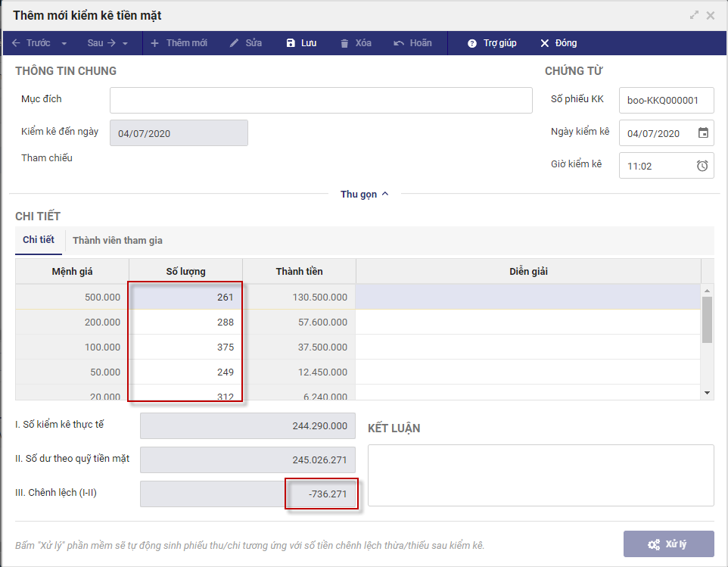This screenshot has height=567, width=728.
Task: Click the Số dư theo quỹ tiền mặt field
Action: (247, 460)
